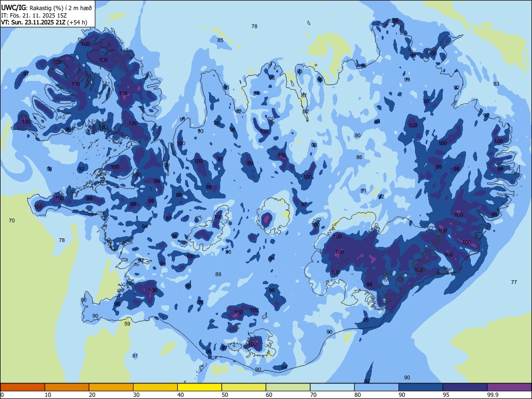Click the humidity value '86' on the map
Viewport: 532px width, 399px height.
pos(359,157)
